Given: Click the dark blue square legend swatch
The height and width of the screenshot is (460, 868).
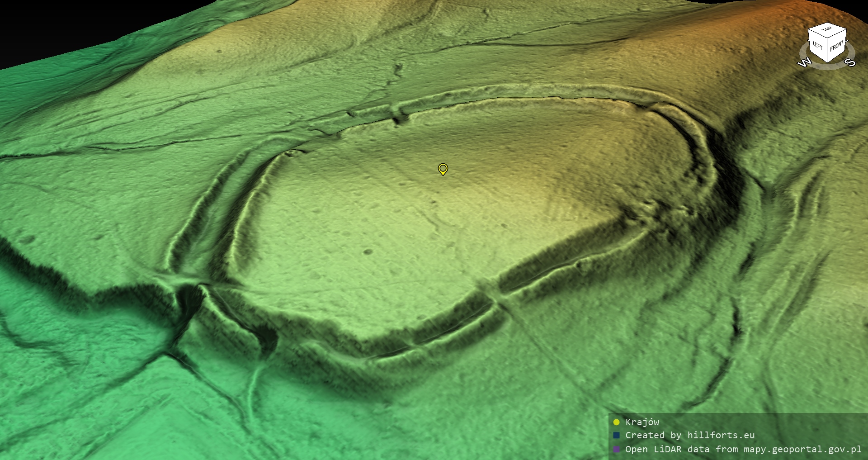Looking at the screenshot, I should pos(616,436).
